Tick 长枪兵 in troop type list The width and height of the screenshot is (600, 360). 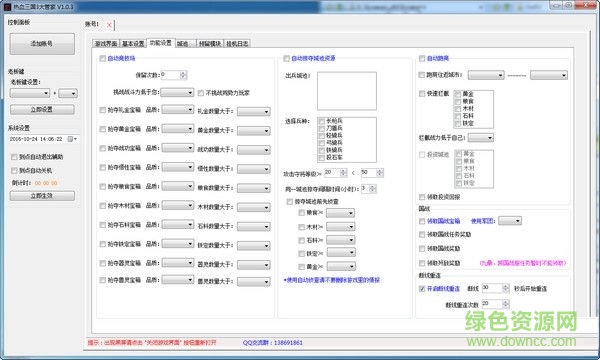pyautogui.click(x=321, y=121)
